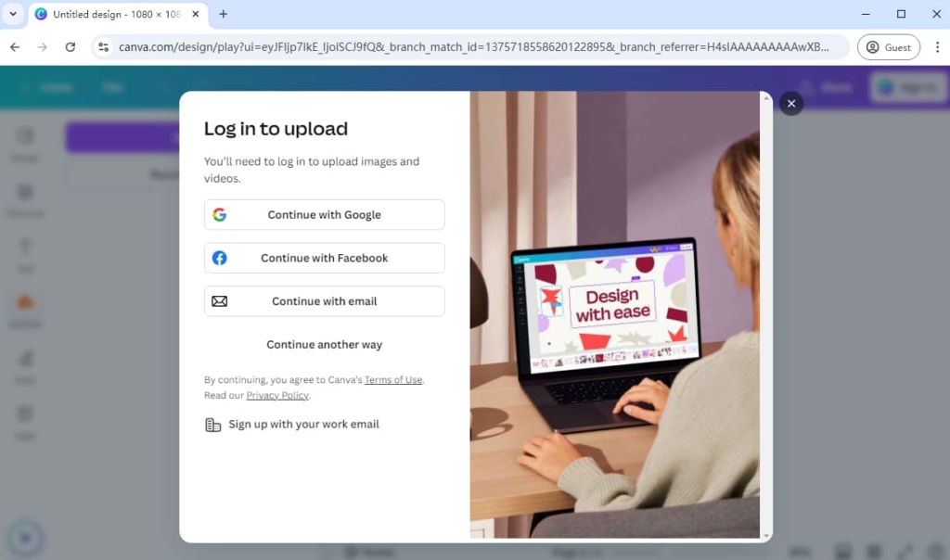Reload the Canva page
Screen dimensions: 950x560
coord(71,47)
